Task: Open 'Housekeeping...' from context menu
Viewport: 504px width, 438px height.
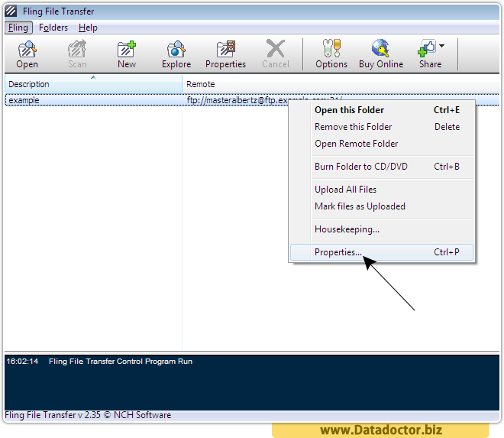Action: pyautogui.click(x=382, y=229)
